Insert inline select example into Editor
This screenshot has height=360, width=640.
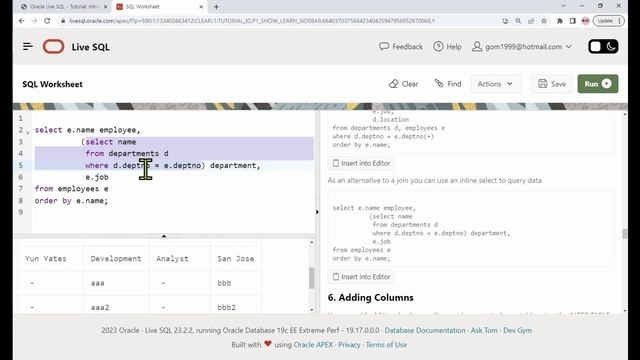[361, 277]
